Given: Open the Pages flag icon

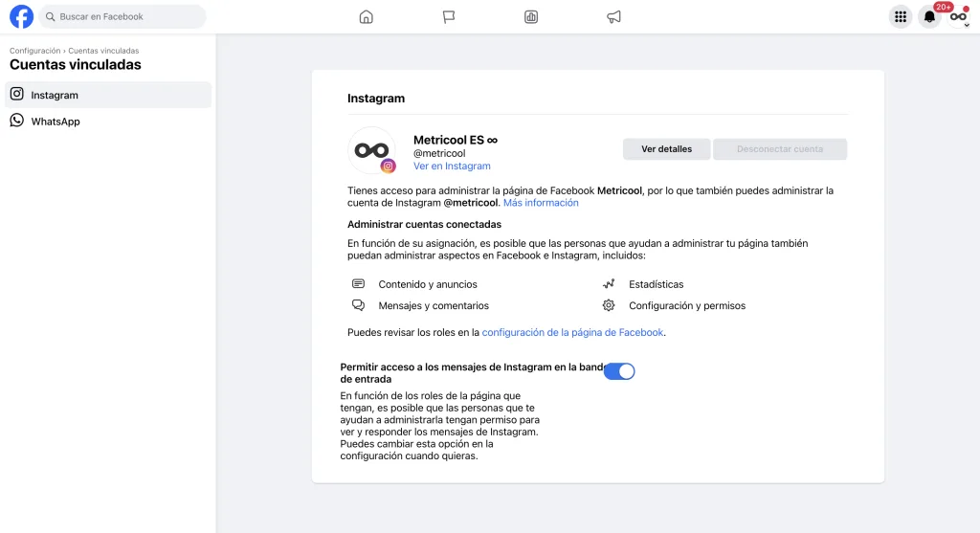Looking at the screenshot, I should click(449, 17).
